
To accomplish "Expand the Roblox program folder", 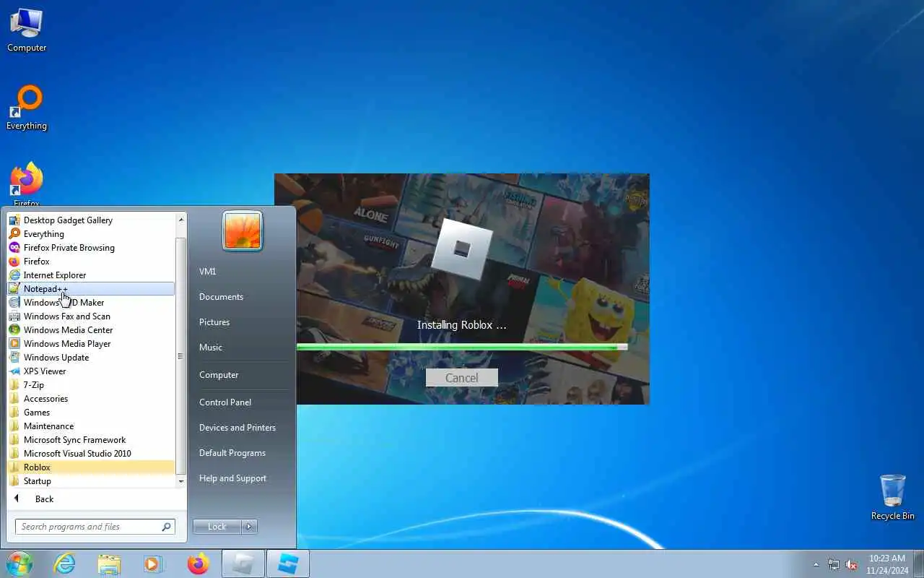I will pos(91,467).
